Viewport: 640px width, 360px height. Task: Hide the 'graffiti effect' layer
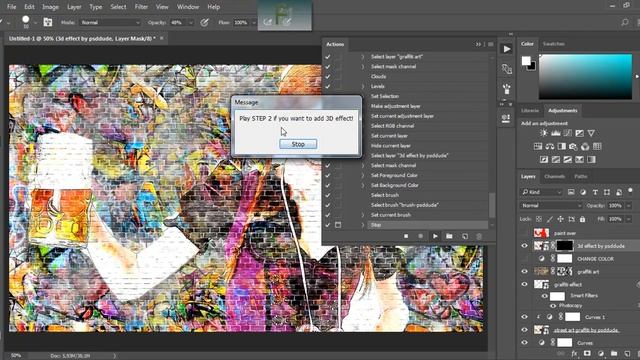coord(524,284)
